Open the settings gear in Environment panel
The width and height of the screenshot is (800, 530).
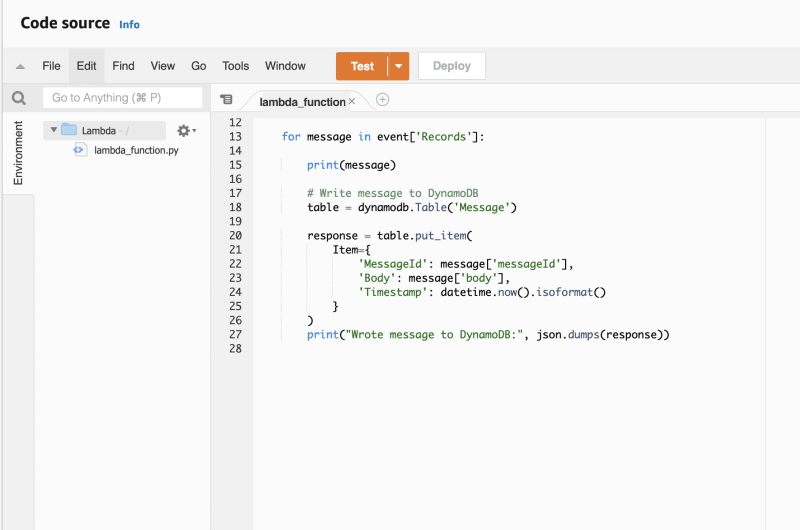click(x=186, y=131)
